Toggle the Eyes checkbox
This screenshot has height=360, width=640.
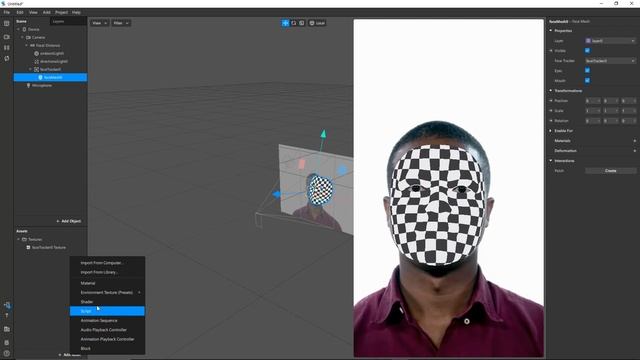click(x=587, y=71)
